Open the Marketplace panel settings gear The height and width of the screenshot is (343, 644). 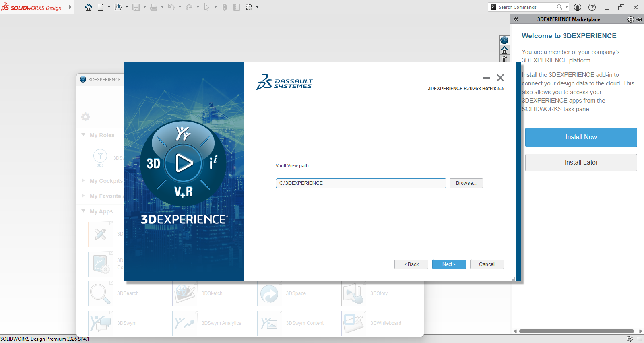coord(631,19)
